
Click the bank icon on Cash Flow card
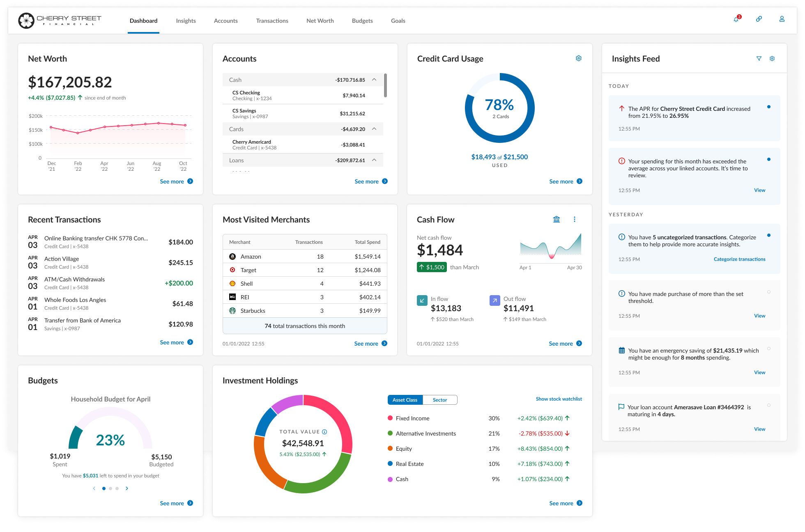(x=557, y=219)
